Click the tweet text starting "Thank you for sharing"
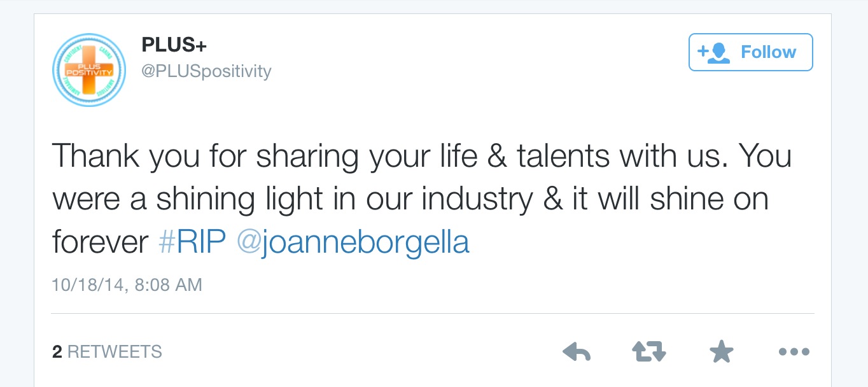The width and height of the screenshot is (868, 387). [x=420, y=156]
